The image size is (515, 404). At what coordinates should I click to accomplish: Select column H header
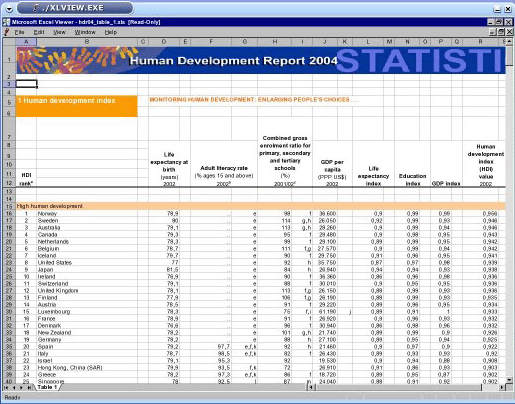point(275,42)
